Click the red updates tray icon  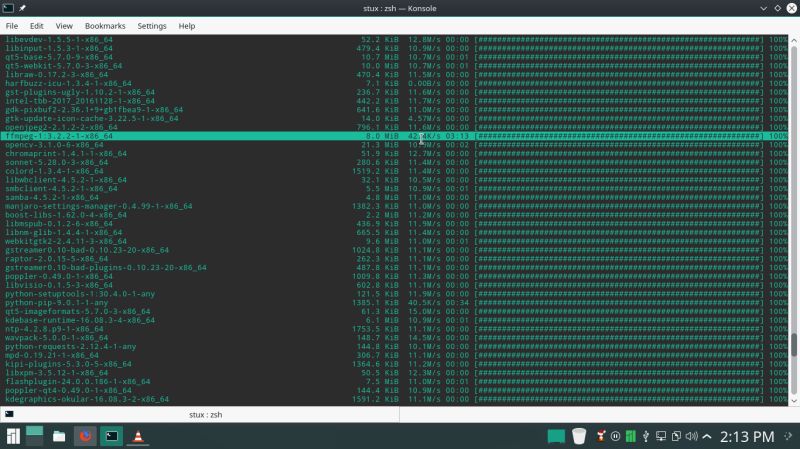pyautogui.click(x=601, y=436)
